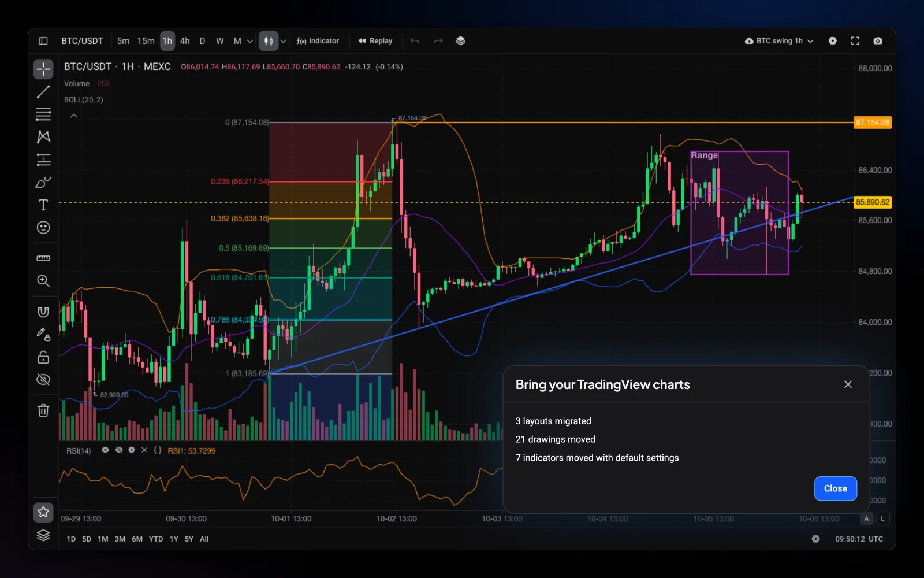Select the Text annotation tool

[43, 205]
